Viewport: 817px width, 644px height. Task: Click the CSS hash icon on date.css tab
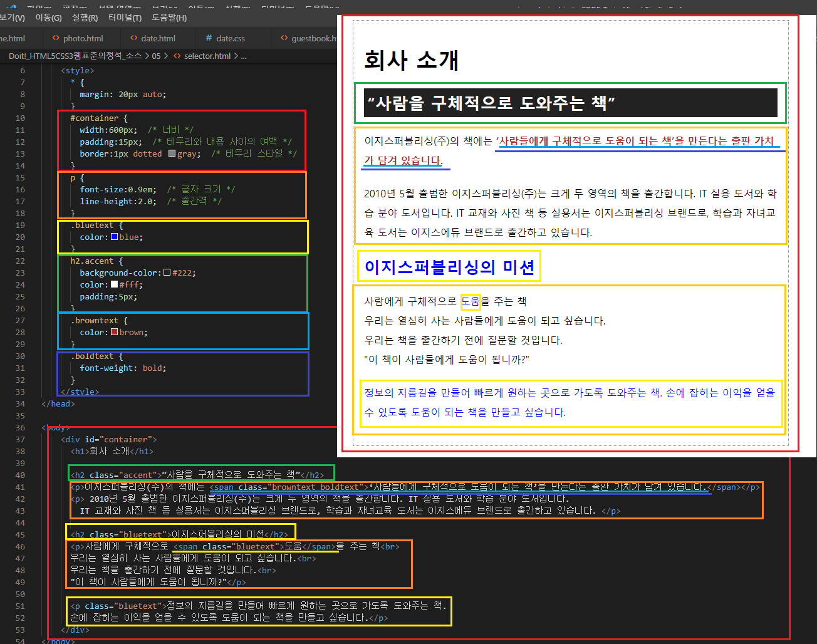[x=209, y=38]
